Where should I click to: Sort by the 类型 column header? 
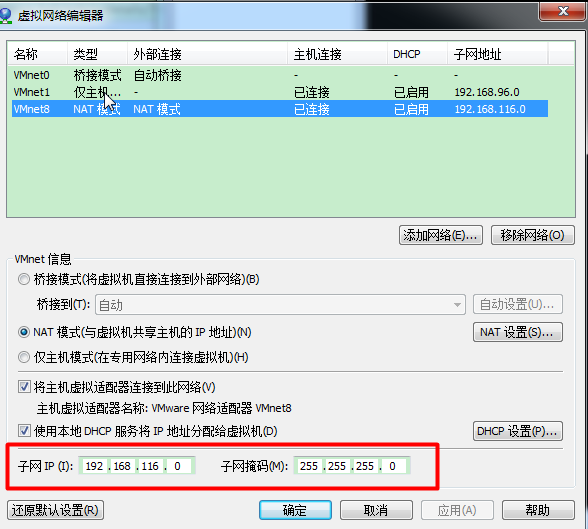(x=98, y=54)
